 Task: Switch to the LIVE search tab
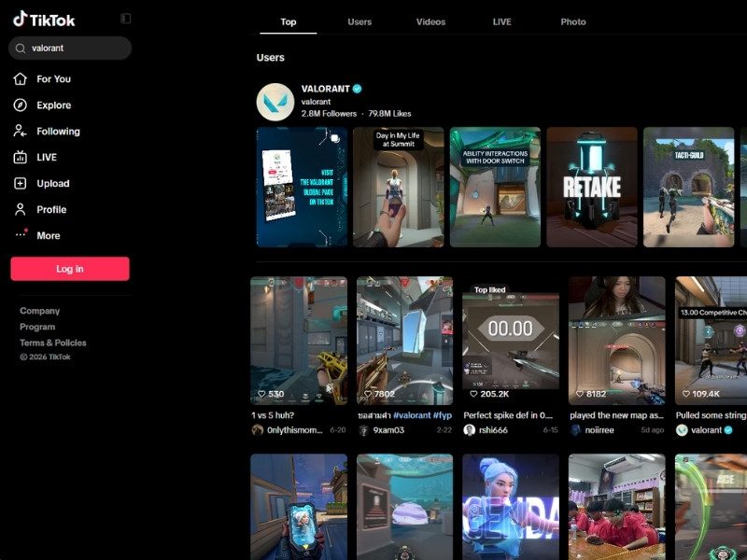pos(502,21)
